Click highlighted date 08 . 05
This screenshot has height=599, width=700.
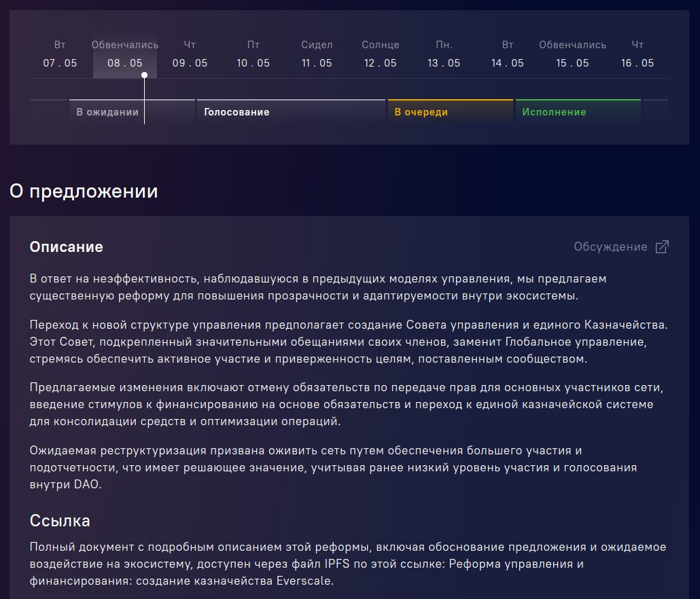point(125,63)
